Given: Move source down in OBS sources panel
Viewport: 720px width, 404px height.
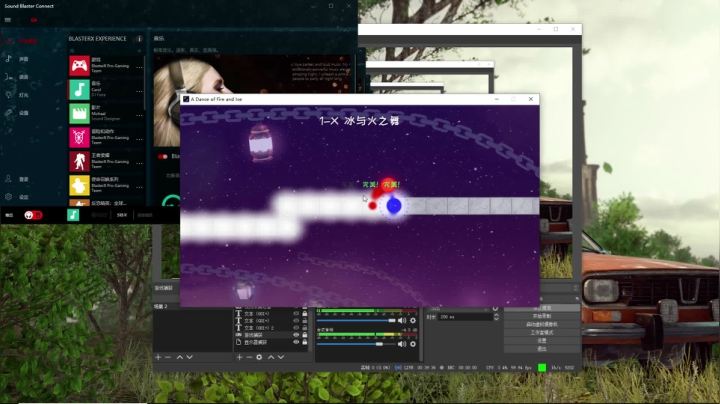Looking at the screenshot, I should click(x=281, y=357).
